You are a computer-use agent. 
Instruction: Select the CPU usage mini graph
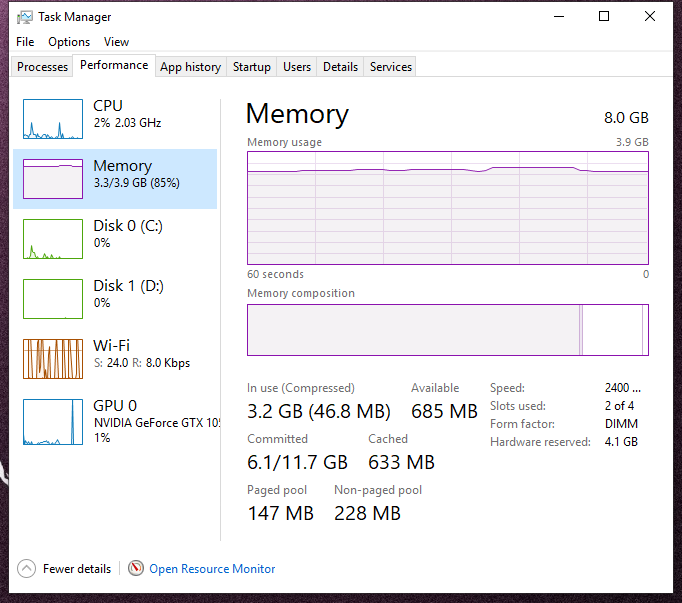(x=53, y=119)
